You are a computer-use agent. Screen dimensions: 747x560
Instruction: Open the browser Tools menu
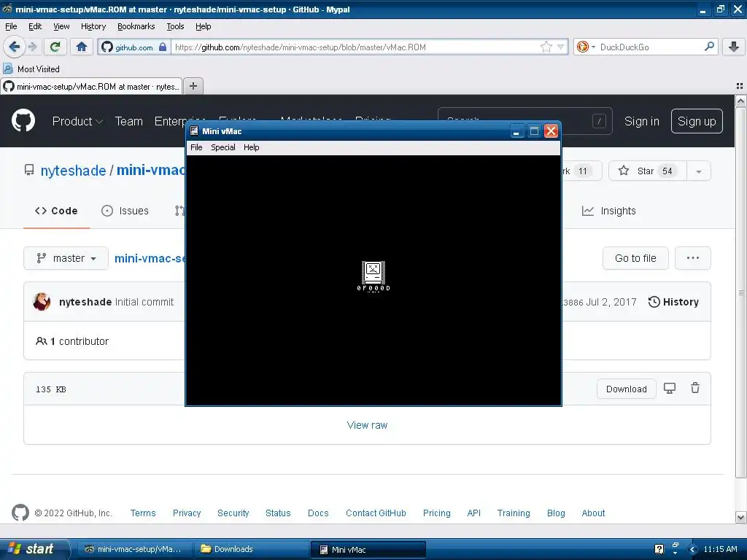point(175,26)
